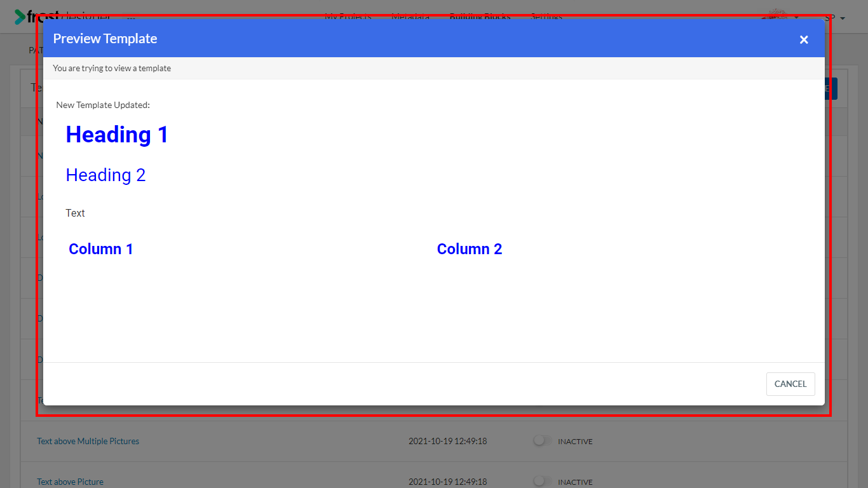Close the Preview Template dialog with X
The width and height of the screenshot is (868, 488).
click(x=804, y=39)
